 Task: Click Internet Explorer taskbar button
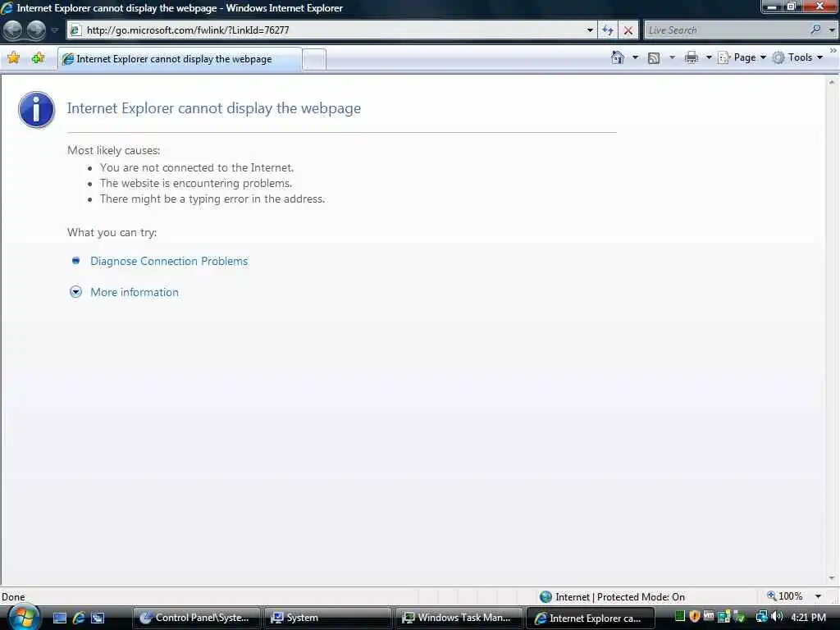tap(591, 618)
